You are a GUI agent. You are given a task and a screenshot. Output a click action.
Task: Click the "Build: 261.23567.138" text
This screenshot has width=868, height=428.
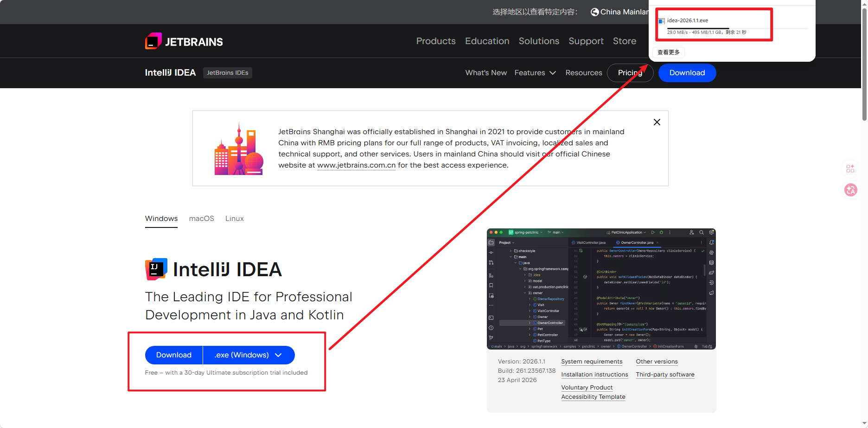pos(527,371)
